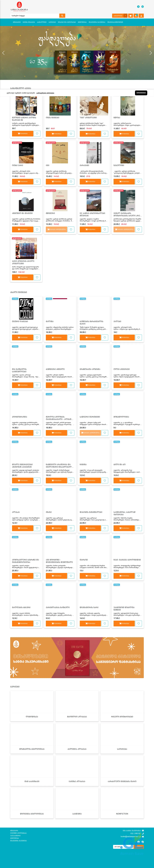The width and height of the screenshot is (154, 868).
Task: Advance the banner carousel with the right arrow
Action: pos(151,53)
